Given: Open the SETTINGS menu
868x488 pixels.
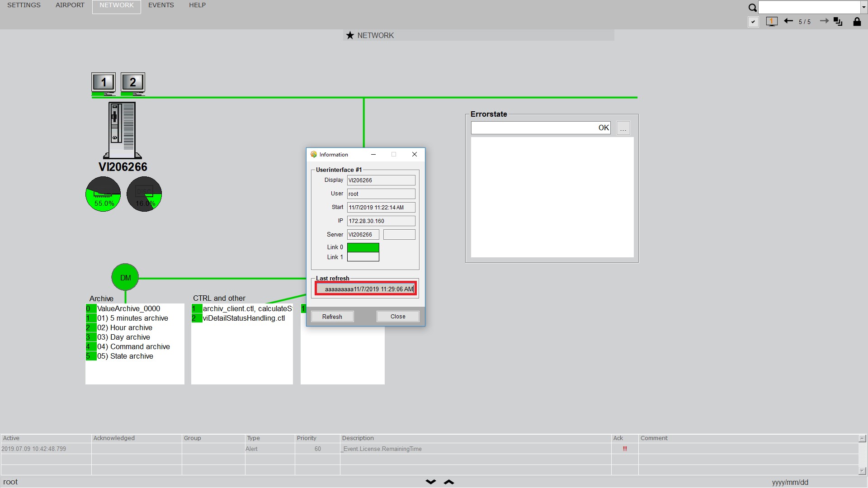Looking at the screenshot, I should coord(24,5).
